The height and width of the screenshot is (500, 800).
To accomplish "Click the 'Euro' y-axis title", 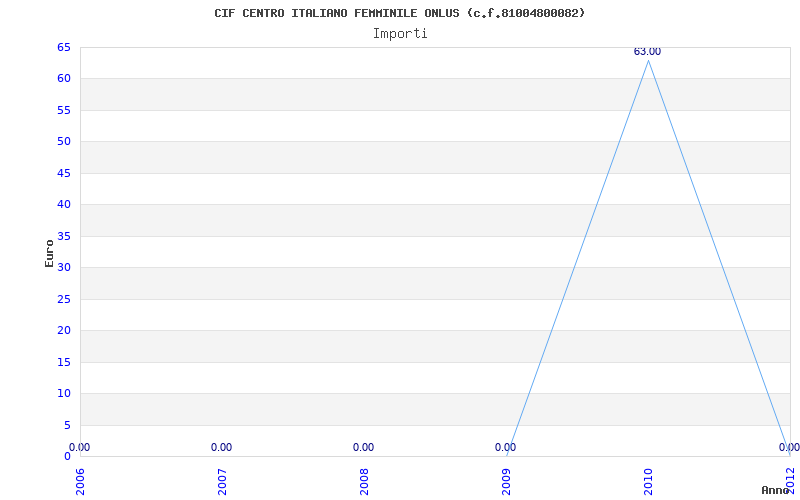I will (49, 253).
